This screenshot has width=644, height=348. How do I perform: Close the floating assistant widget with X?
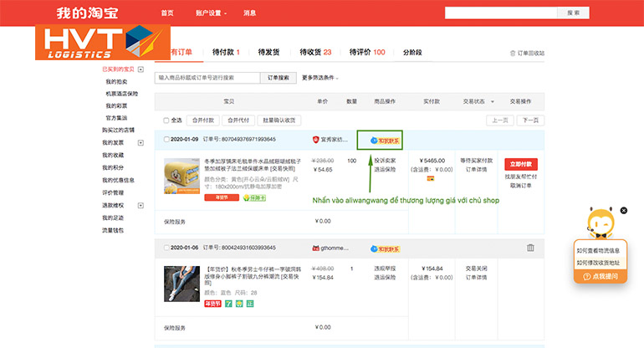623,210
